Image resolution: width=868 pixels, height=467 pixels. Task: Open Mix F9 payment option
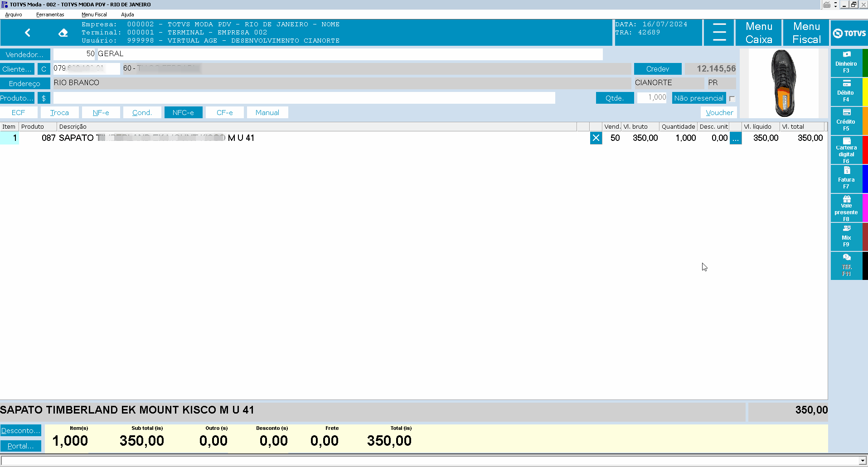[846, 236]
